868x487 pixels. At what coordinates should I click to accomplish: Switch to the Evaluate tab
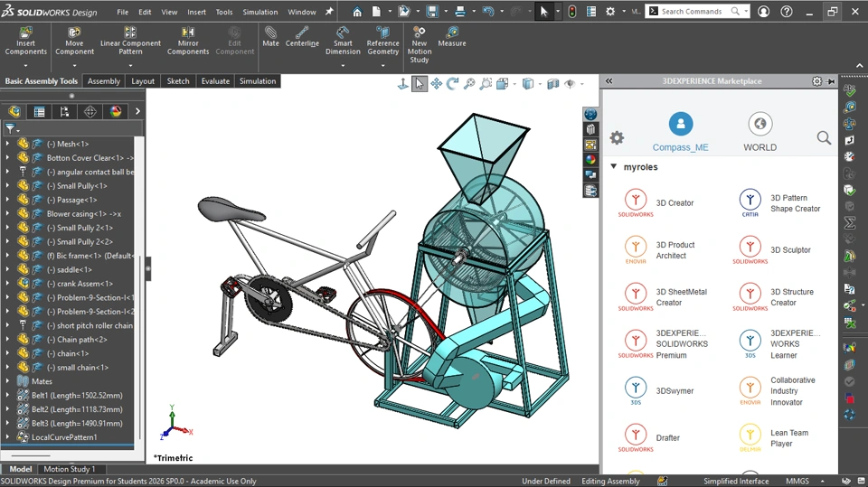215,81
